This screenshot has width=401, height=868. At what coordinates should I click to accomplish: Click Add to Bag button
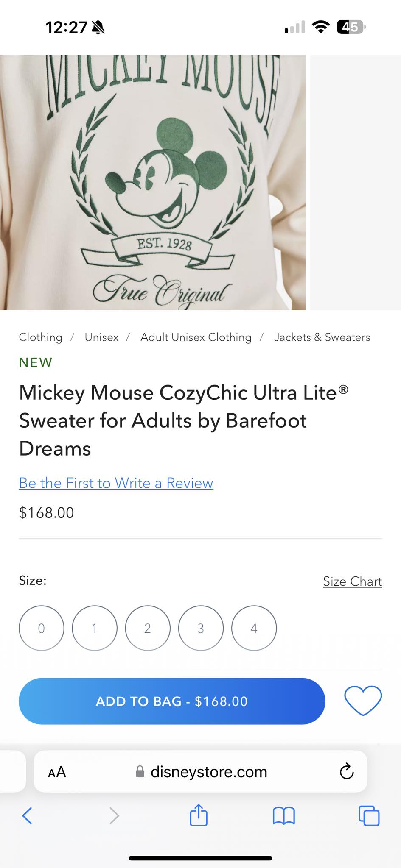[172, 701]
